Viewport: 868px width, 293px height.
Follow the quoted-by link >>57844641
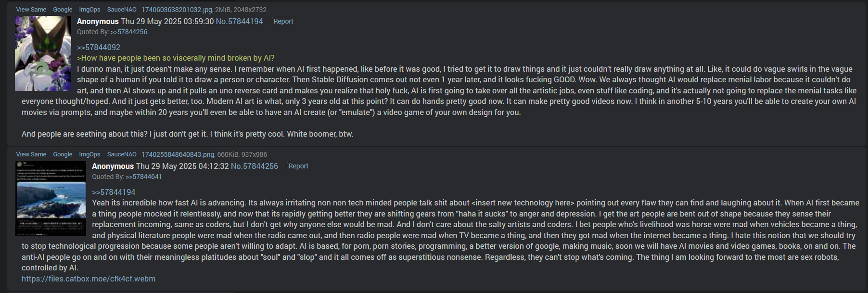point(144,177)
